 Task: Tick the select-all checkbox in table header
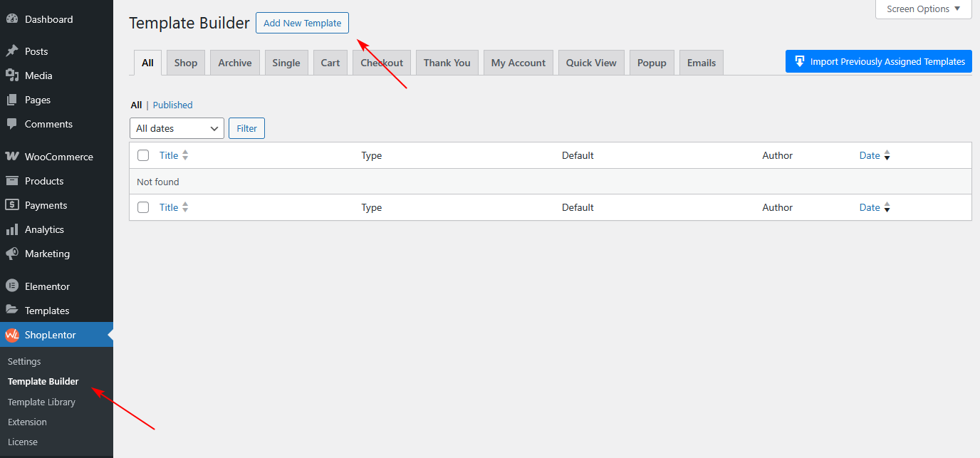(x=143, y=155)
